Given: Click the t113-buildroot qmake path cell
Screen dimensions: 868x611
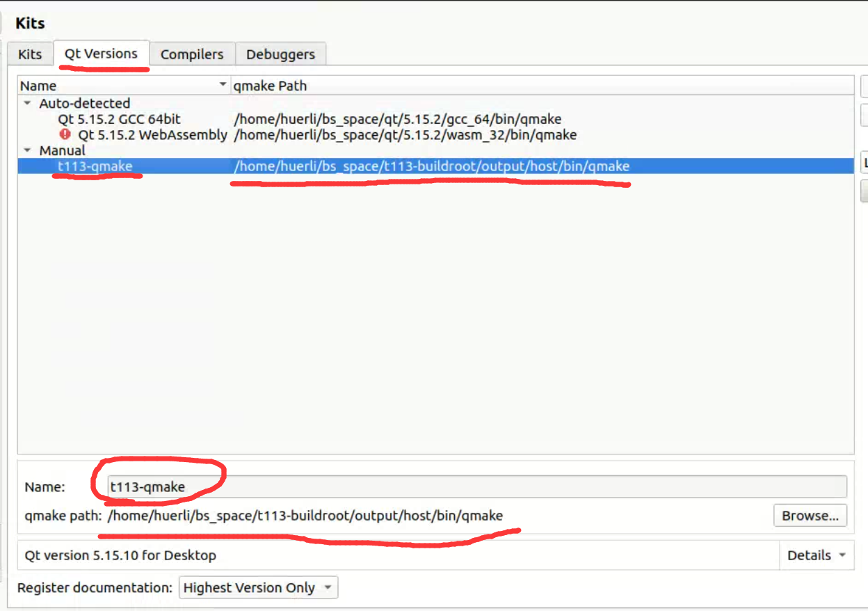Looking at the screenshot, I should tap(432, 166).
